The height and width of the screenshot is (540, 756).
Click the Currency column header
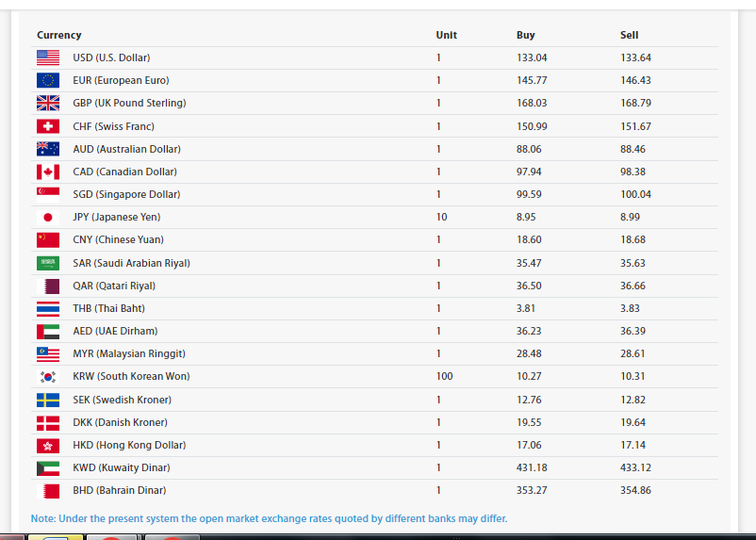pyautogui.click(x=59, y=35)
